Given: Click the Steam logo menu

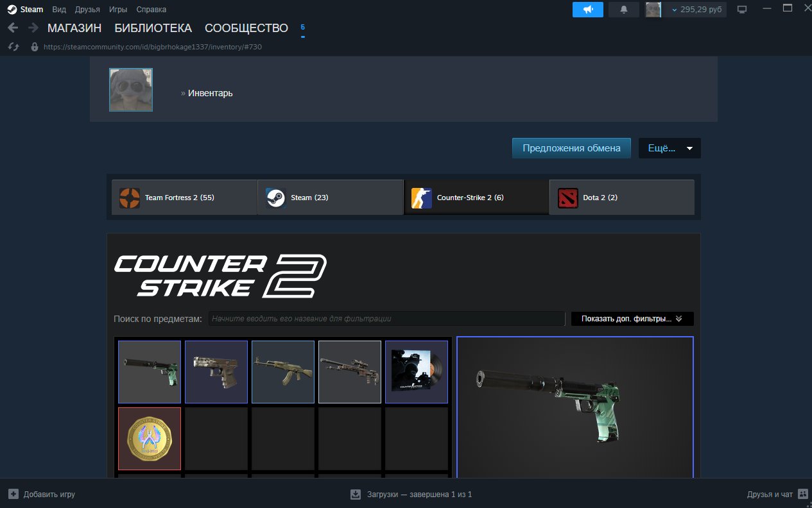Looking at the screenshot, I should click(26, 10).
